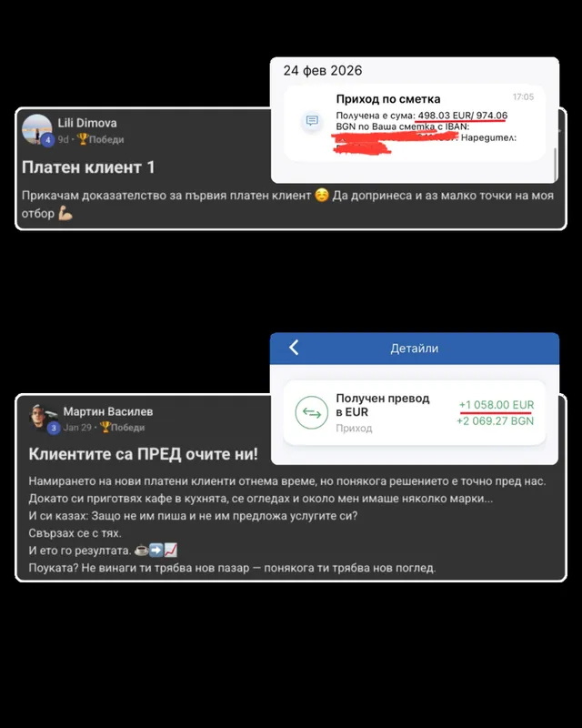Click the notification scrollbar beside the IBAN text
Image resolution: width=582 pixels, height=728 pixels.
(x=555, y=164)
